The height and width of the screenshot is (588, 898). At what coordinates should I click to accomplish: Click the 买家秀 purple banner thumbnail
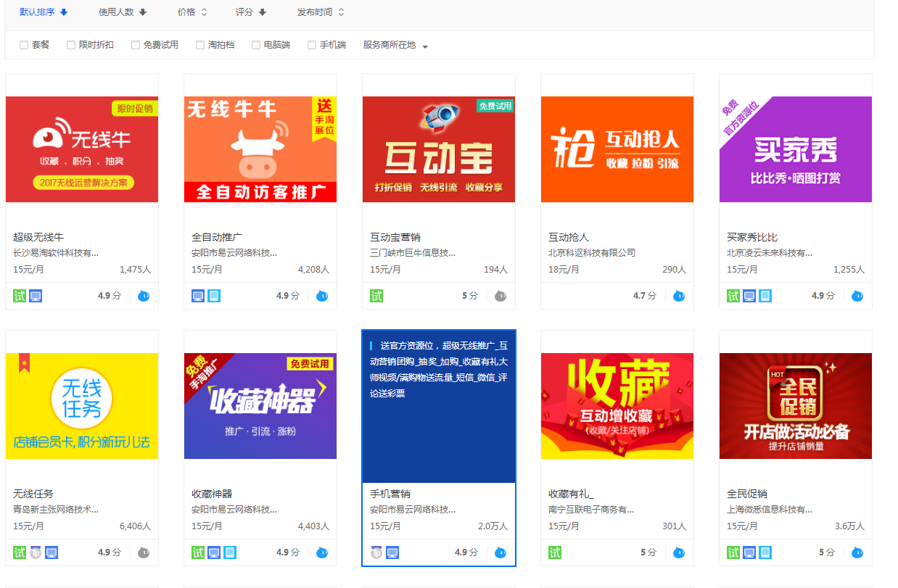point(795,149)
